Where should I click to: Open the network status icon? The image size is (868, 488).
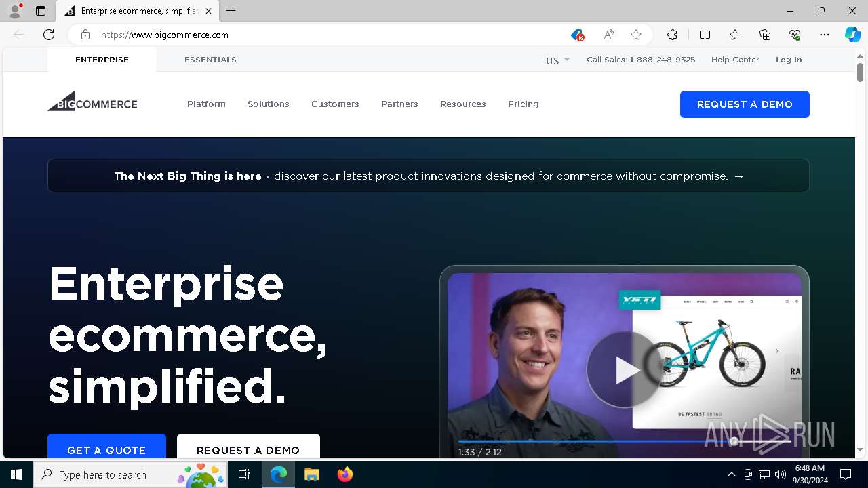764,474
